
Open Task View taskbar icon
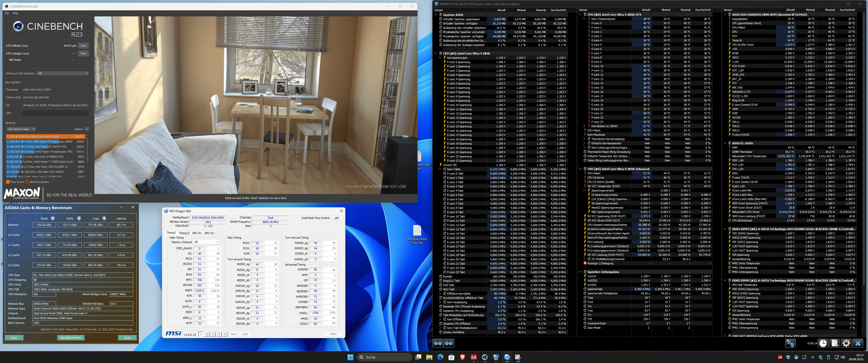pyautogui.click(x=418, y=357)
